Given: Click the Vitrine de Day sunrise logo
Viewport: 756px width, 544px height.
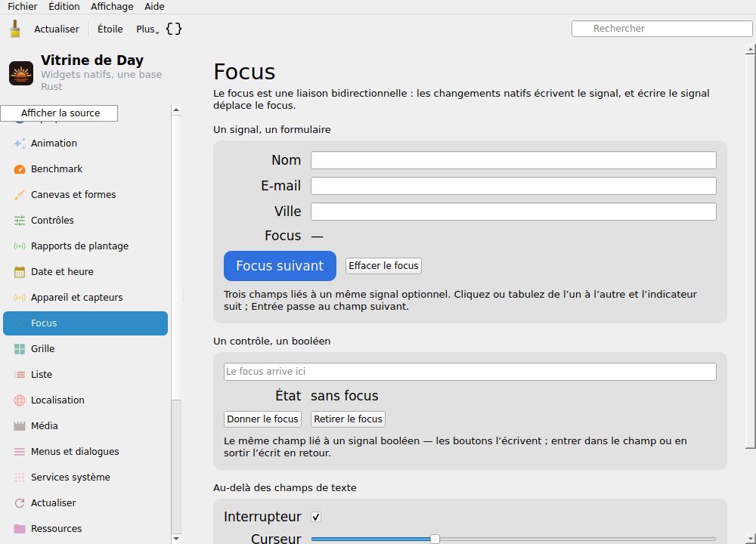Looking at the screenshot, I should pos(21,73).
